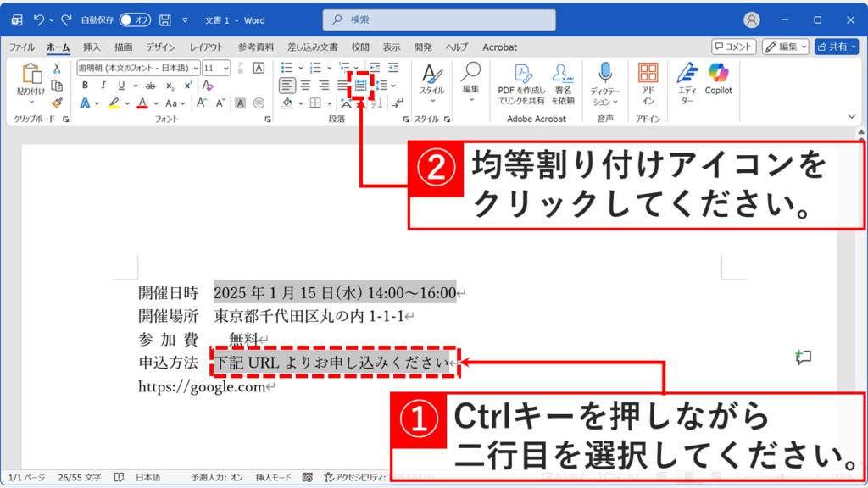Open the font size dropdown

(x=225, y=68)
